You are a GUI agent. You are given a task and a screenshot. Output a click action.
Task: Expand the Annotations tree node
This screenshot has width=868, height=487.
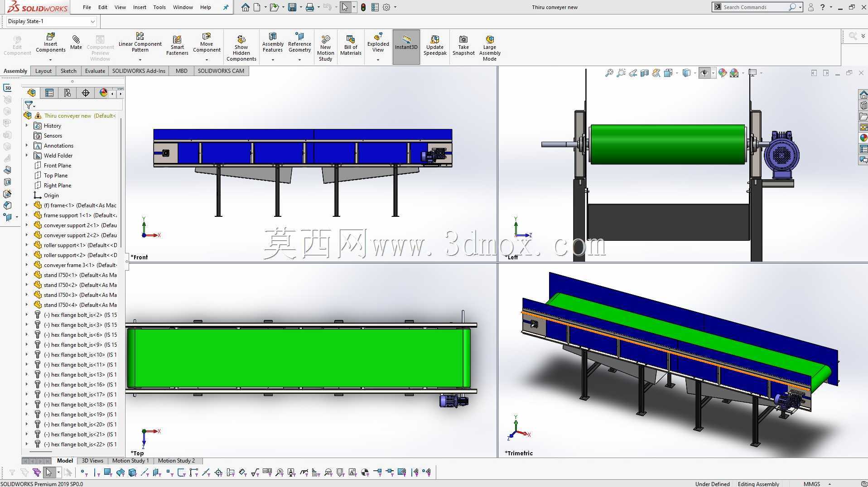(x=27, y=145)
